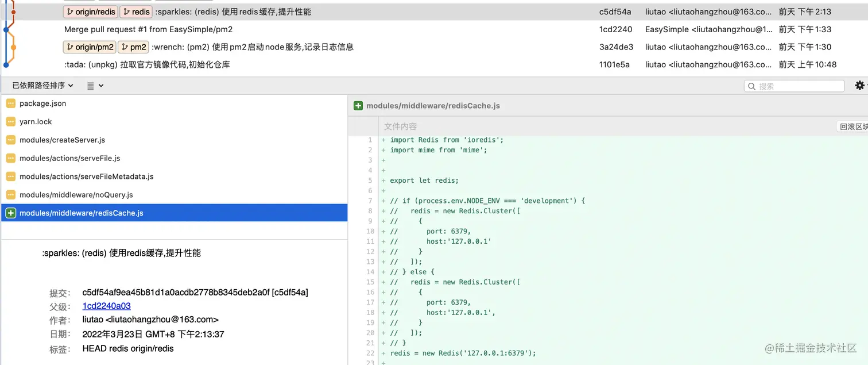Viewport: 868px width, 365px height.
Task: Click author EasySimple in commit list
Action: (709, 29)
